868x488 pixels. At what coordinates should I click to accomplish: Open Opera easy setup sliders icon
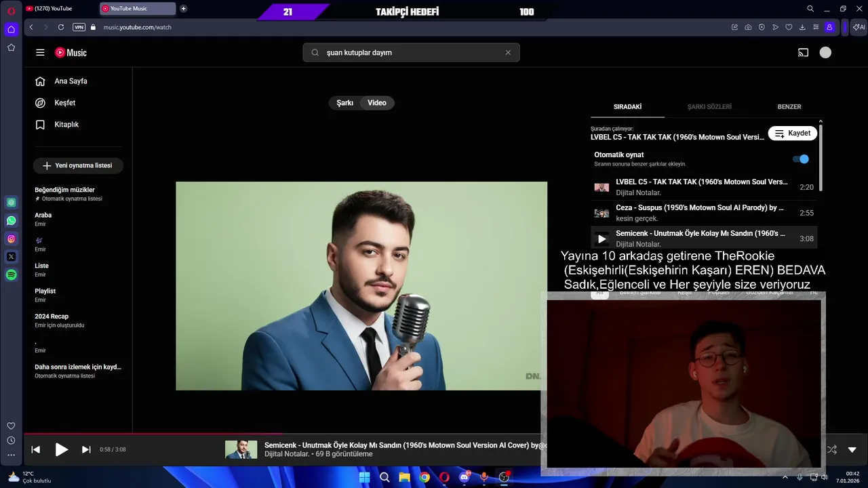tap(816, 27)
